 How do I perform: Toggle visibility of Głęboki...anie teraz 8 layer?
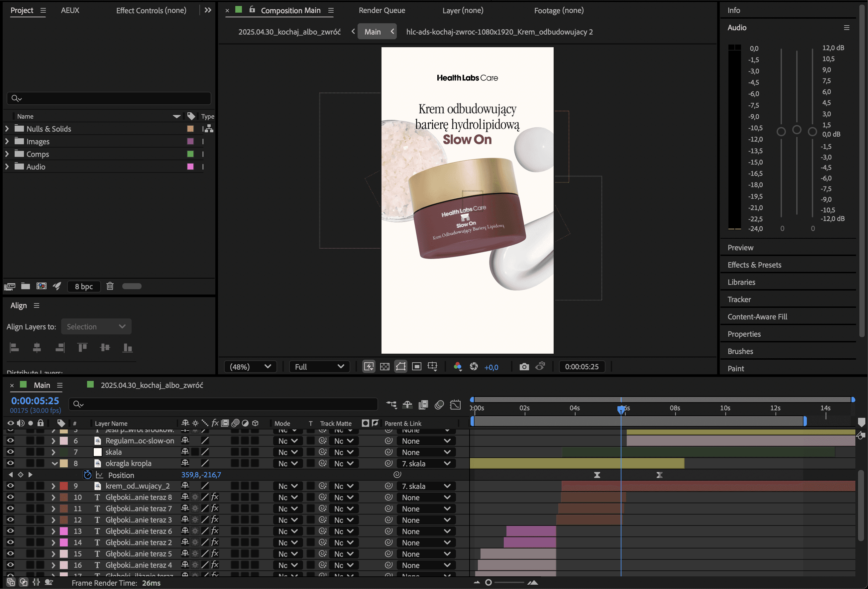(x=10, y=497)
